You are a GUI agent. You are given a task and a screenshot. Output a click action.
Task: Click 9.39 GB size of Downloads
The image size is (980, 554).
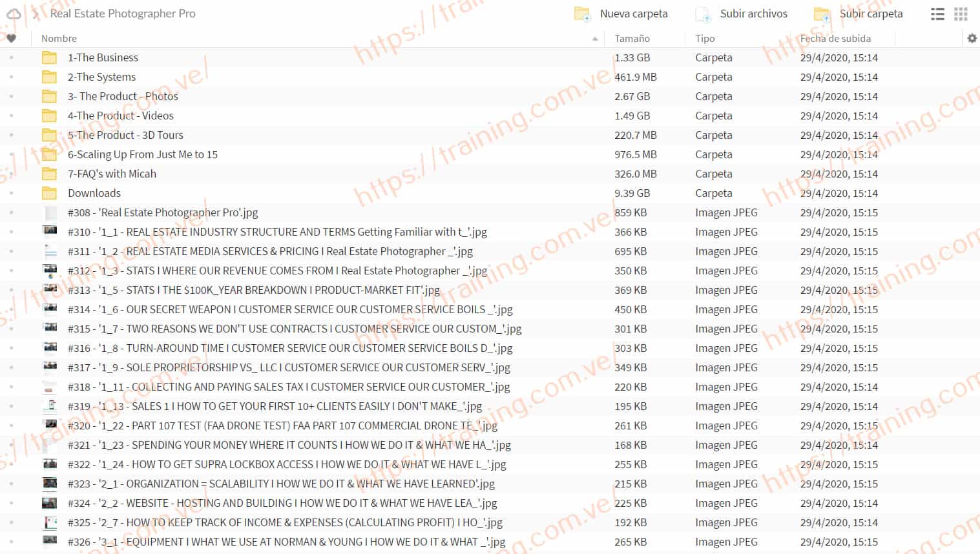coord(632,193)
